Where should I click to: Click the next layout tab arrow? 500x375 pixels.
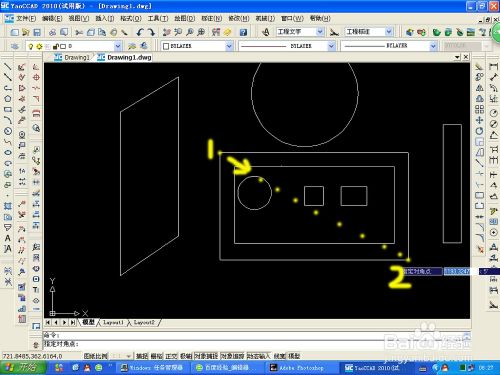point(64,322)
